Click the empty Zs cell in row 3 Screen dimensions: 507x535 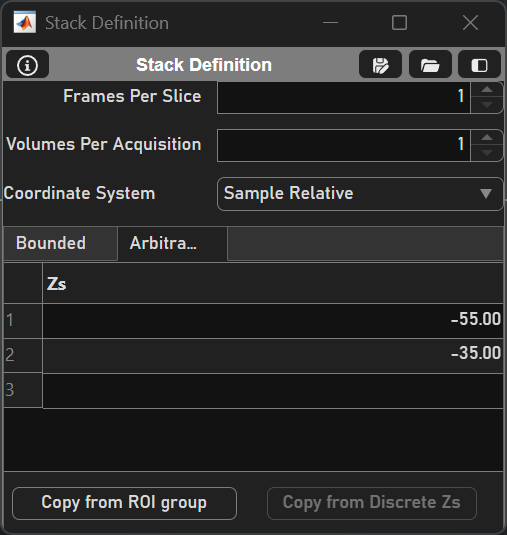tap(273, 391)
